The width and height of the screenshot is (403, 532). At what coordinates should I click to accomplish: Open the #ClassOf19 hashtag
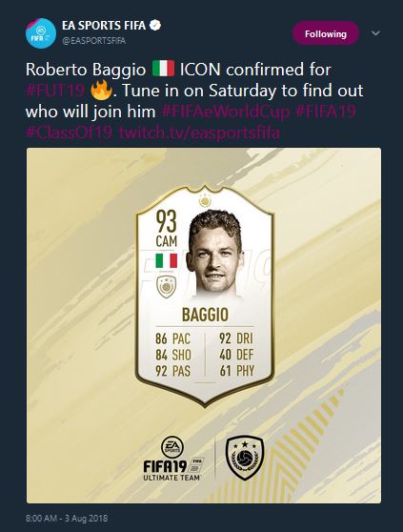[70, 132]
